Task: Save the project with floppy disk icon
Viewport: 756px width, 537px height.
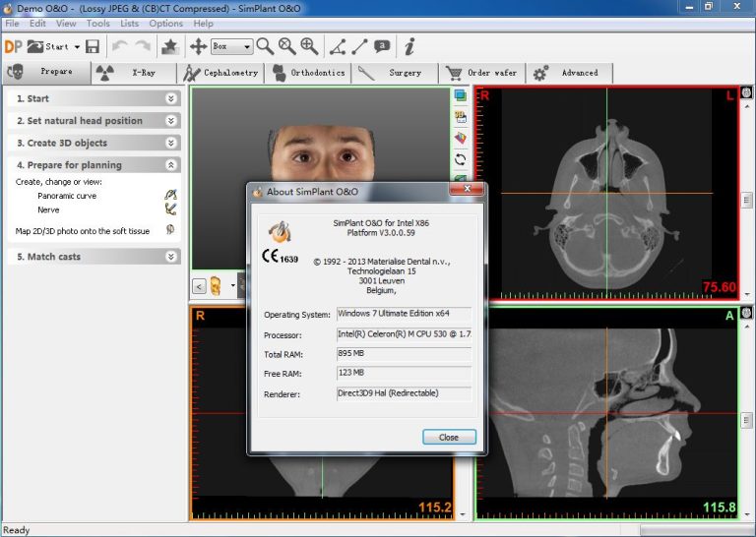Action: (x=93, y=46)
